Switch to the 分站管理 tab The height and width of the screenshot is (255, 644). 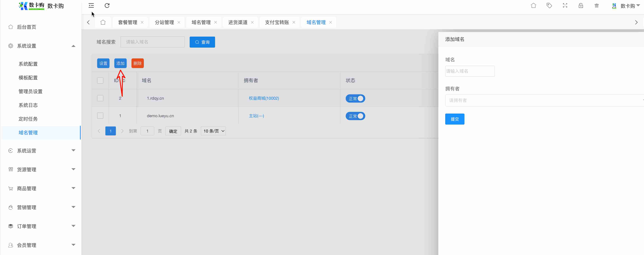164,22
